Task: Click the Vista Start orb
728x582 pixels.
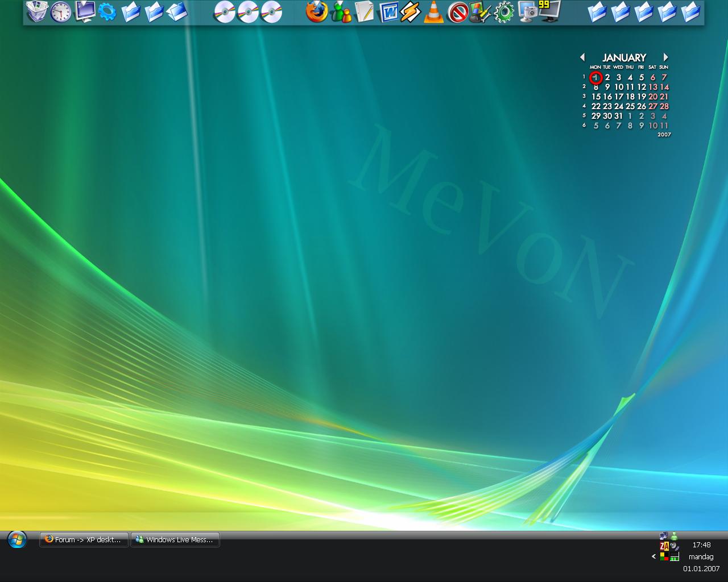Action: point(17,539)
